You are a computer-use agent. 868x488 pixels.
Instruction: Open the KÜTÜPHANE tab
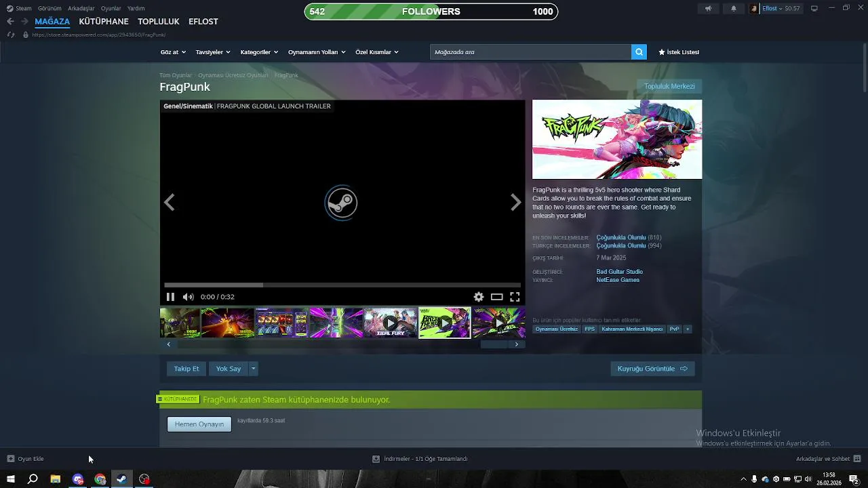point(104,22)
